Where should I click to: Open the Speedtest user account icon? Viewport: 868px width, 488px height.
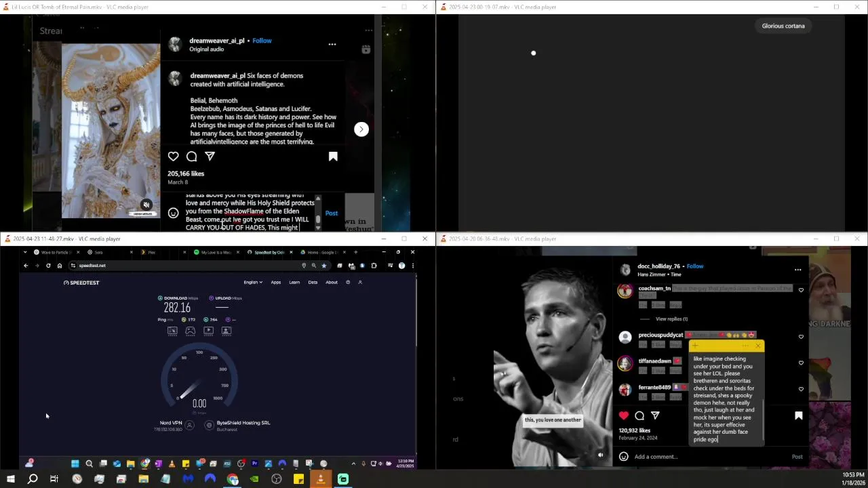[360, 282]
